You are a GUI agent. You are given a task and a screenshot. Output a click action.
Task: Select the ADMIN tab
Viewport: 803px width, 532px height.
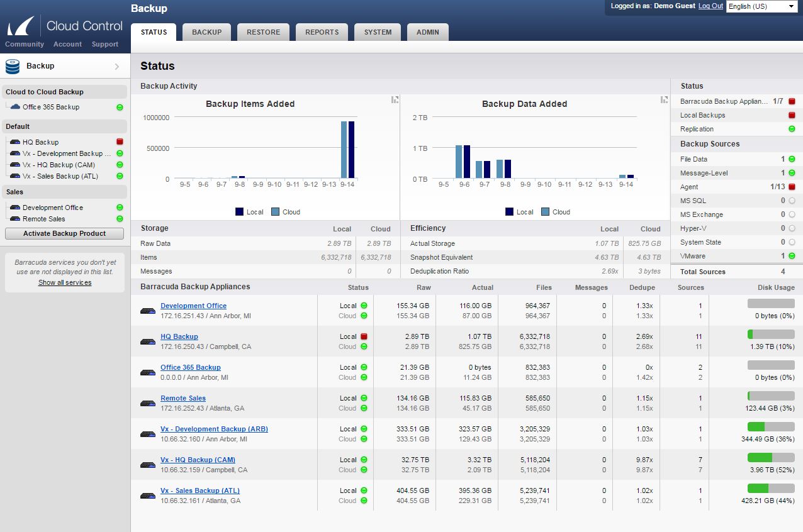click(428, 32)
